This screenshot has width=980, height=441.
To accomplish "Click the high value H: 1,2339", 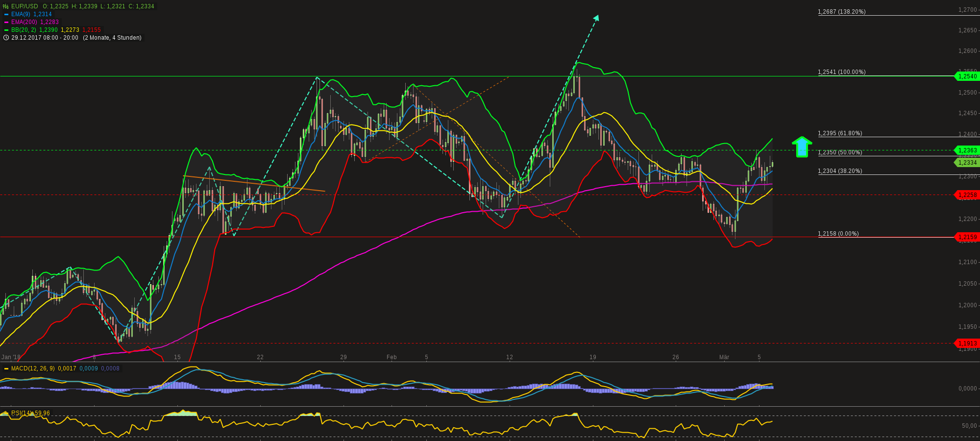I will pyautogui.click(x=84, y=6).
